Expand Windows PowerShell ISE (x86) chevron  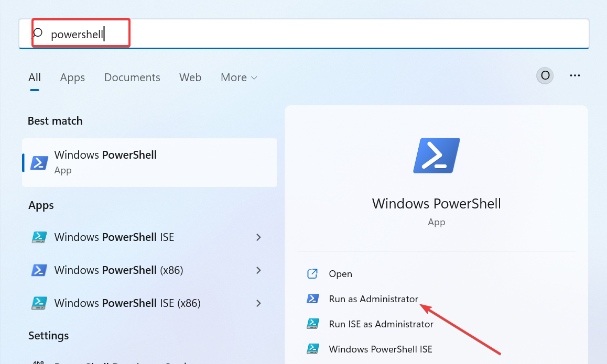(258, 303)
